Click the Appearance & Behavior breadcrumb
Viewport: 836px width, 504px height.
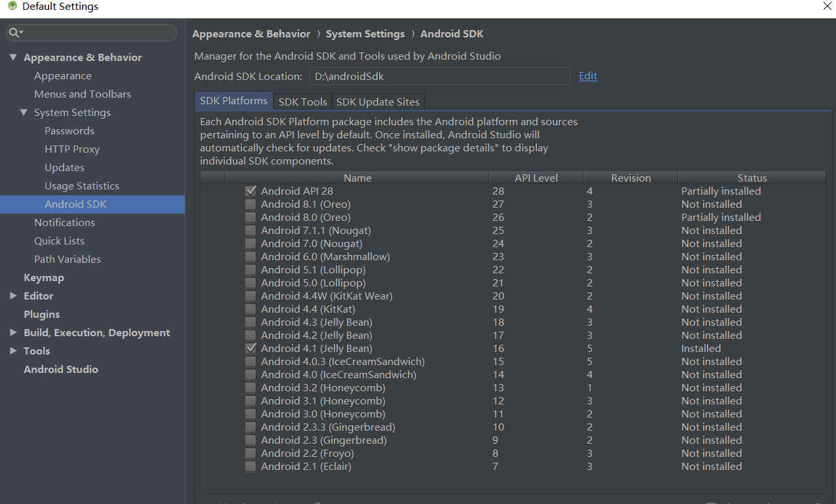251,34
